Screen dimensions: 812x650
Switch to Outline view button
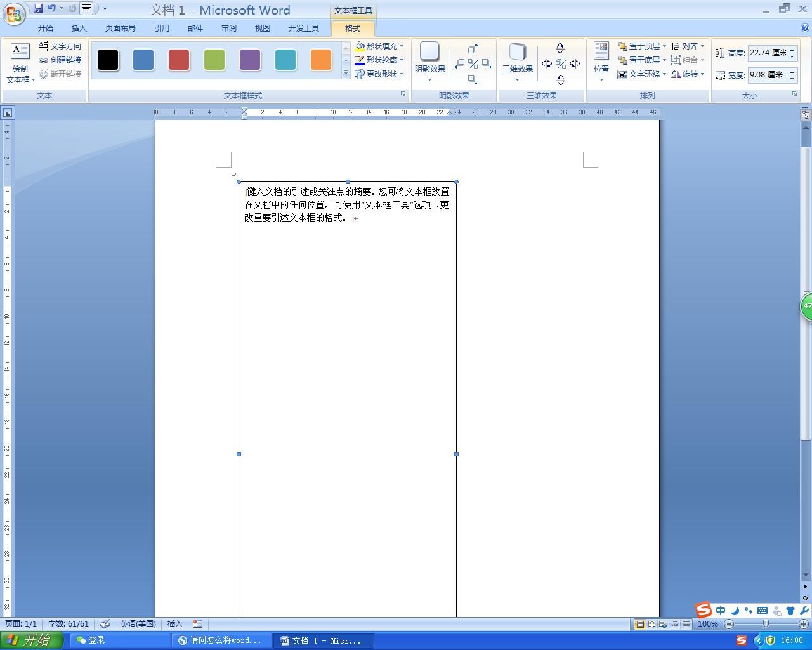point(674,624)
